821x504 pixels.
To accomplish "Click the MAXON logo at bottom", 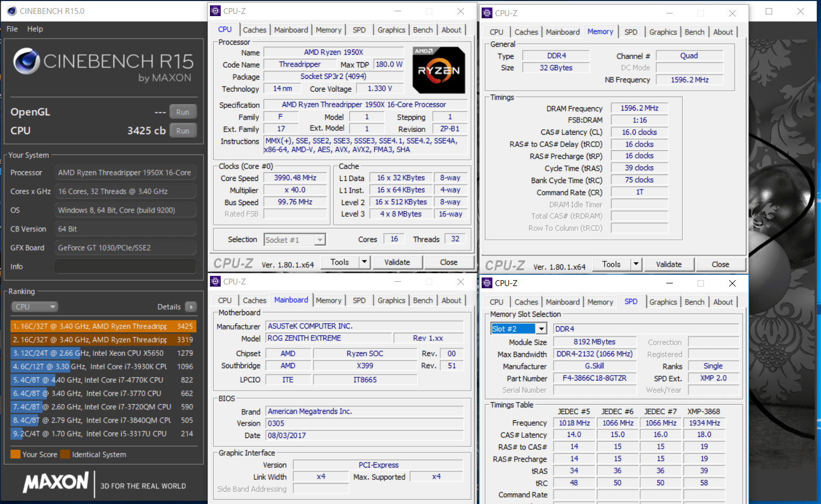I will point(55,482).
